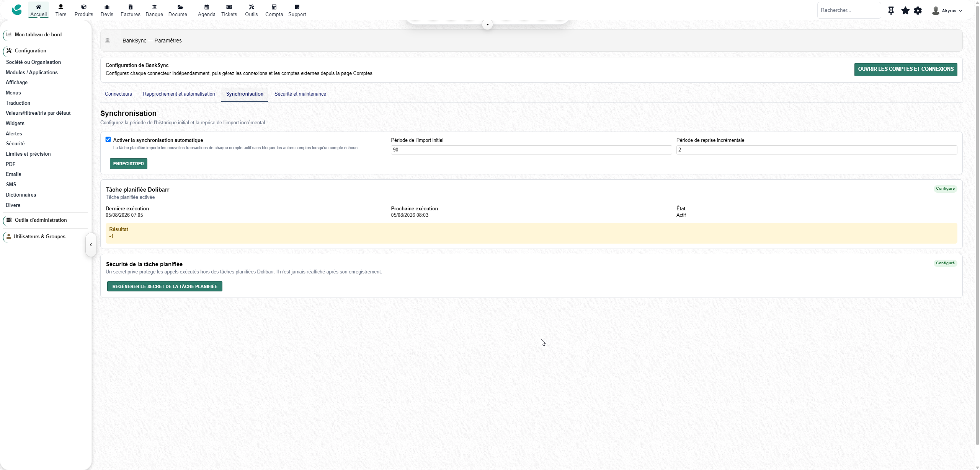Click the Période de l'import initial field
Image resolution: width=980 pixels, height=470 pixels.
tap(531, 150)
